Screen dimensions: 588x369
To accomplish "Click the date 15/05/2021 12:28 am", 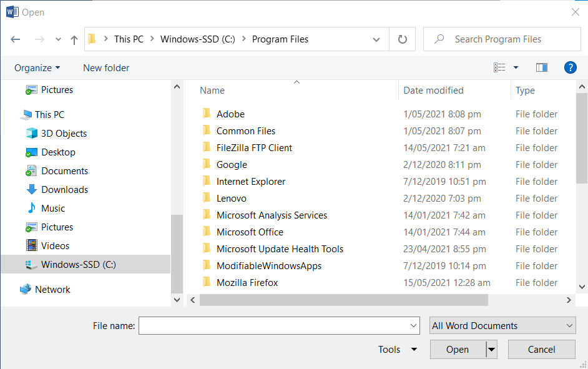I will [447, 283].
